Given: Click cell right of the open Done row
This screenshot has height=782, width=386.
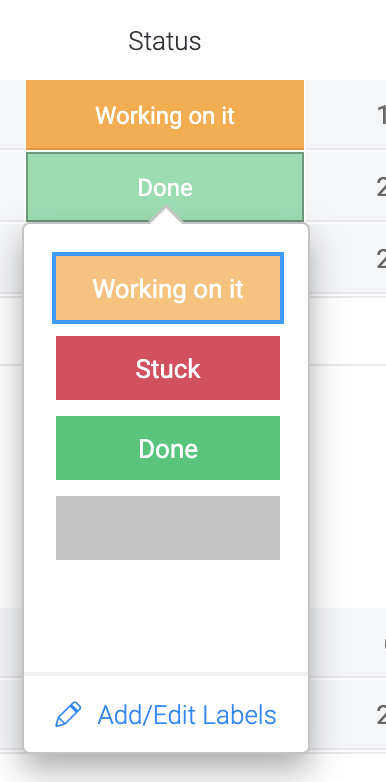Looking at the screenshot, I should click(x=346, y=187).
